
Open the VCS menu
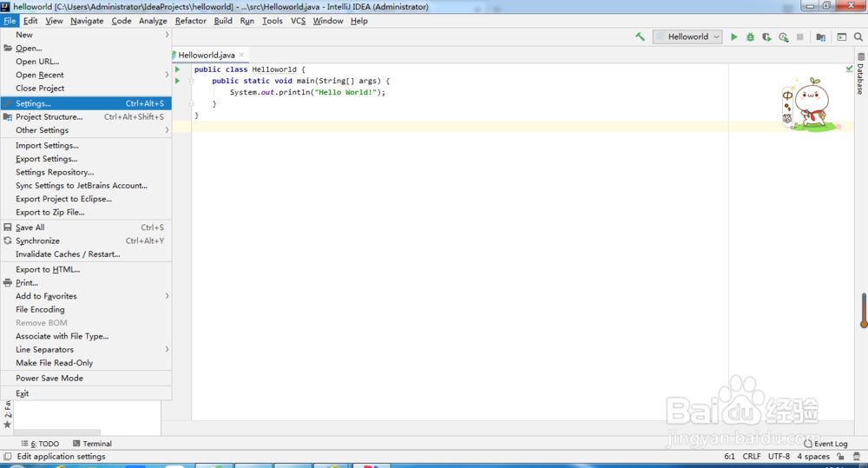point(298,21)
